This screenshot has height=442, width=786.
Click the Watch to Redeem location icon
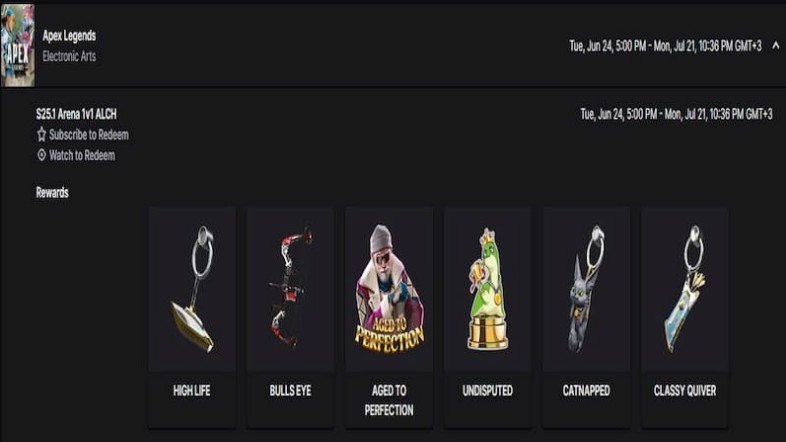[42, 155]
